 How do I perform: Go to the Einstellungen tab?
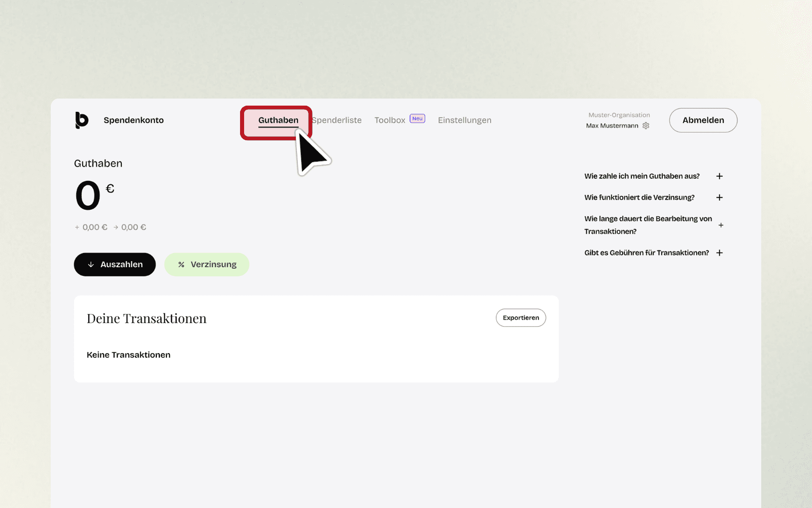pyautogui.click(x=464, y=120)
